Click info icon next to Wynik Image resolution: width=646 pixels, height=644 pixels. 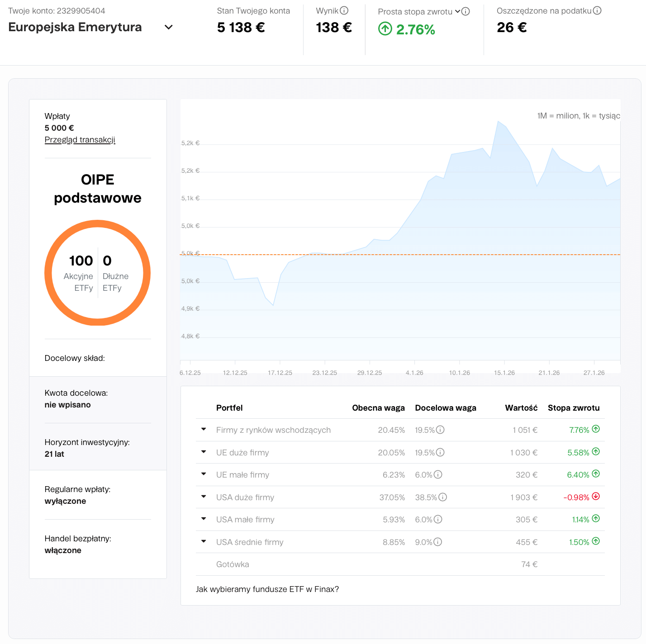tap(344, 10)
